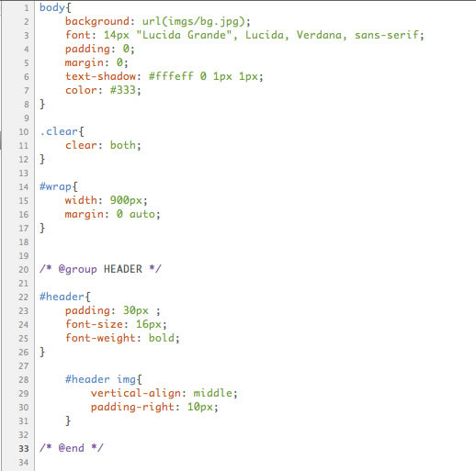Click line number 22 in the gutter

click(x=24, y=297)
